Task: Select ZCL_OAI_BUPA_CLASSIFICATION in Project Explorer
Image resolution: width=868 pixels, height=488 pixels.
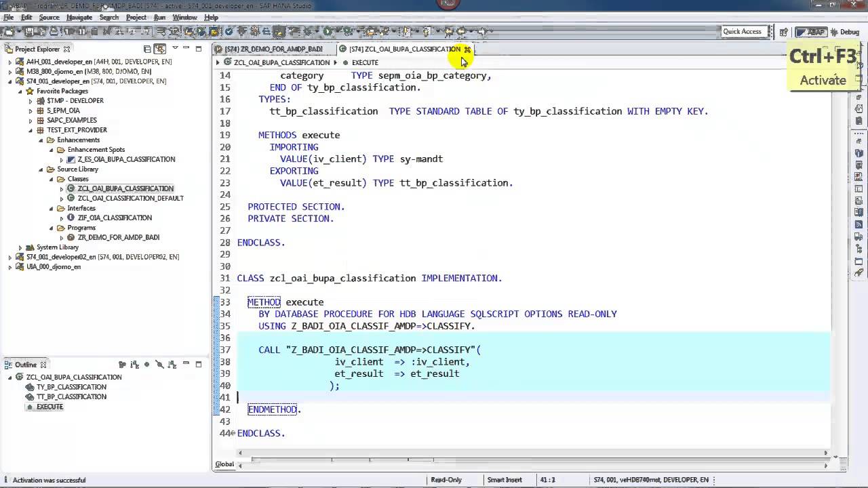Action: [125, 188]
